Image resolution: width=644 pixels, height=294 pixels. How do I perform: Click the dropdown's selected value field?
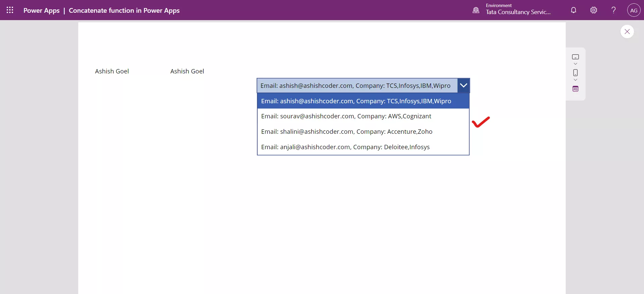357,85
